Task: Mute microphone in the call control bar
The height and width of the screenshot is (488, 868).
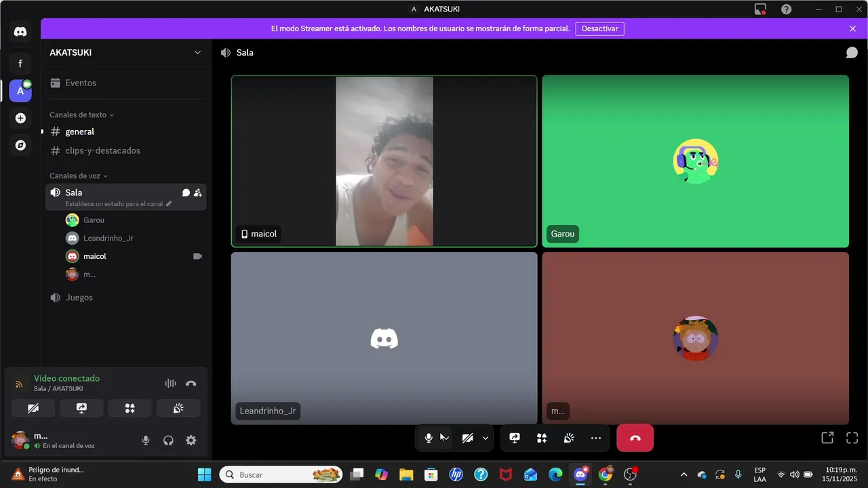Action: (429, 438)
